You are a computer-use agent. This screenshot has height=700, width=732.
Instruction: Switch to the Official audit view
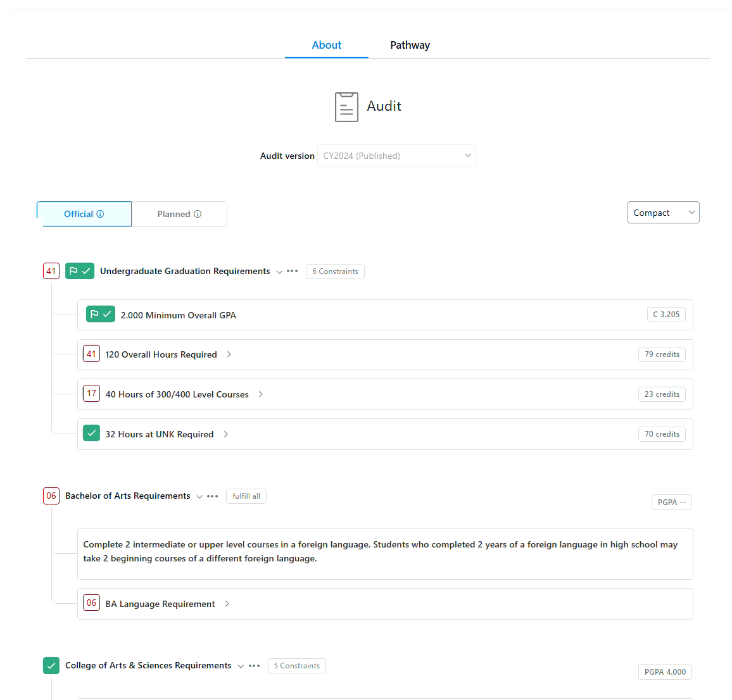coord(84,214)
